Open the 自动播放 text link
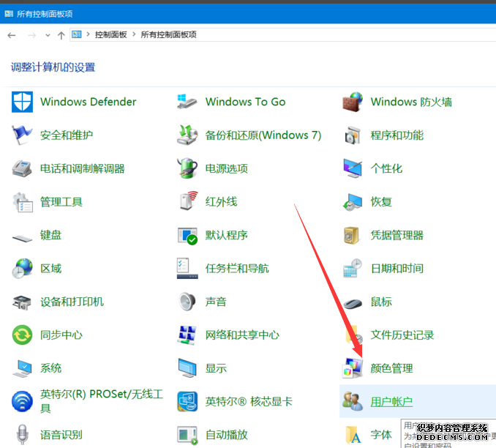The image size is (496, 448). [x=227, y=435]
